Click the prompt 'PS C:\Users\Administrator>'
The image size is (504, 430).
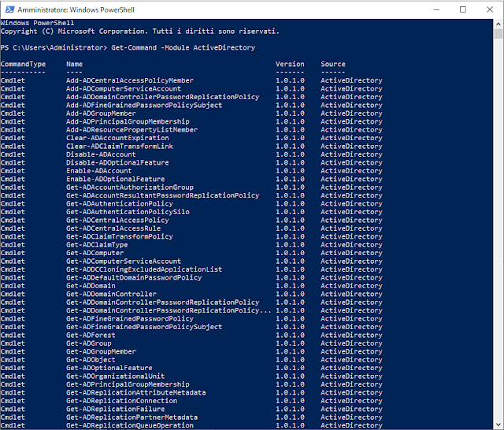(54, 48)
